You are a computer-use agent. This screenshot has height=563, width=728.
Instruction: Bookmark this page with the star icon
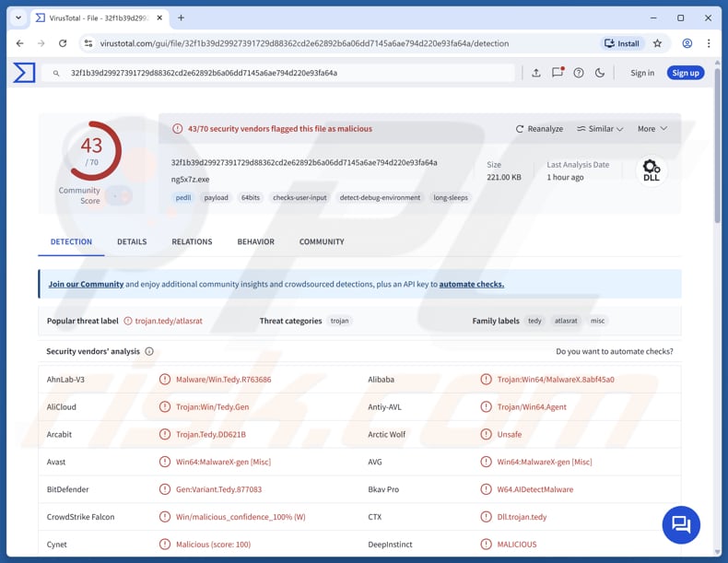point(657,43)
